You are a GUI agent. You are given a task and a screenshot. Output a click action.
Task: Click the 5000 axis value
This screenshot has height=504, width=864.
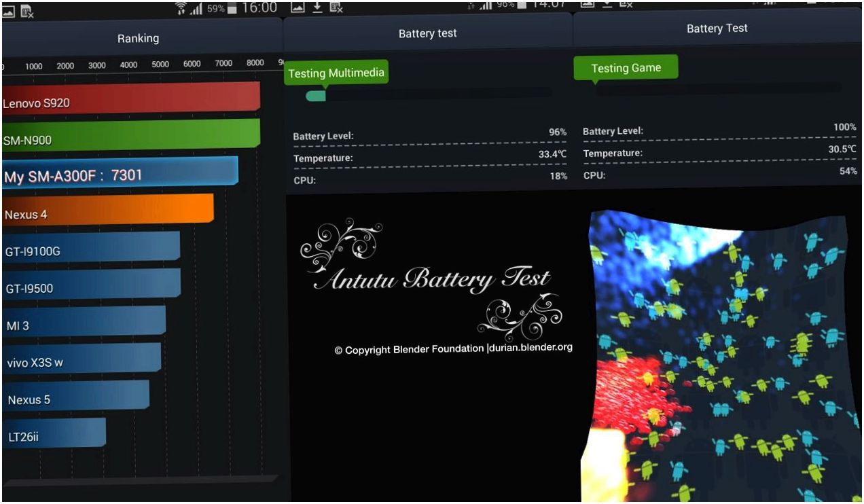click(160, 65)
